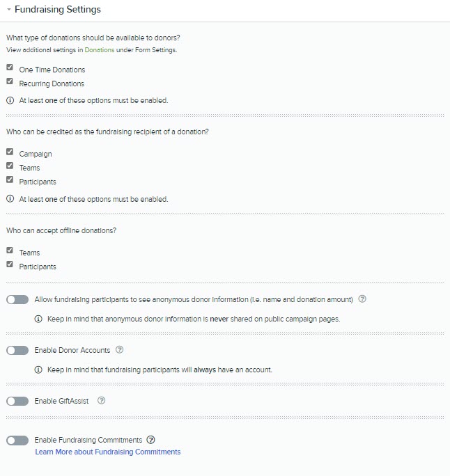Open Learn More about Fundraising Commitments link
450x476 pixels.
(x=108, y=452)
